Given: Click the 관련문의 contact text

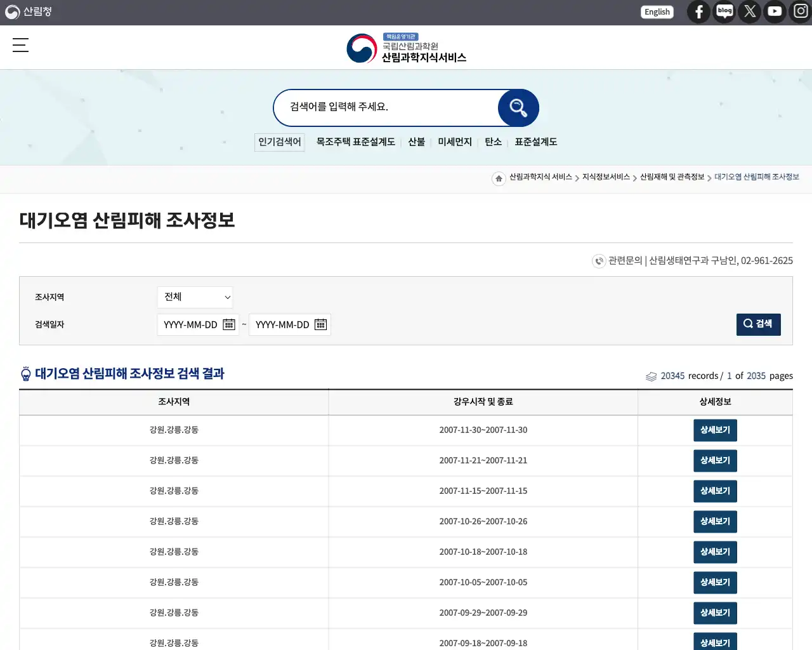Looking at the screenshot, I should [x=700, y=260].
